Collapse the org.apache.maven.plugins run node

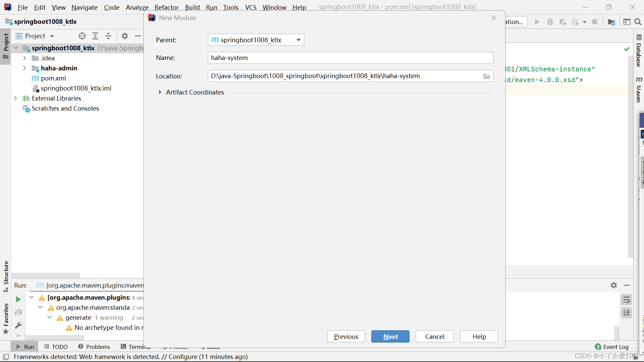(x=31, y=297)
